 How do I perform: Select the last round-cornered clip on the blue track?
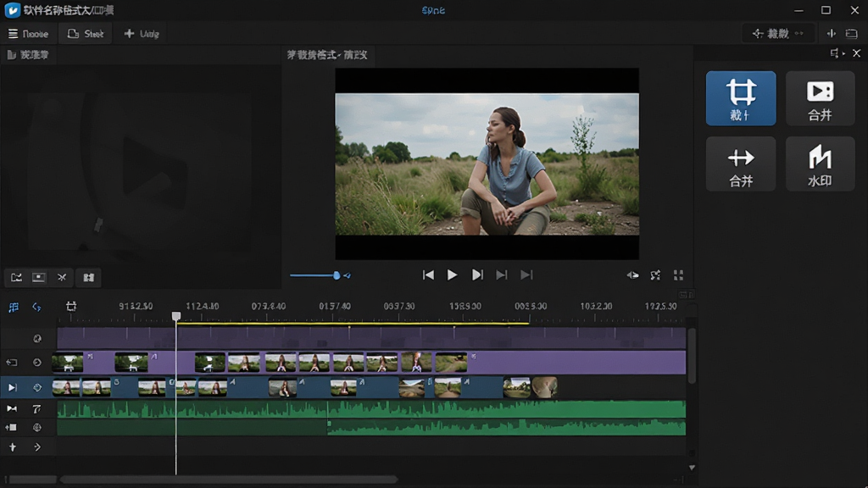(x=545, y=388)
